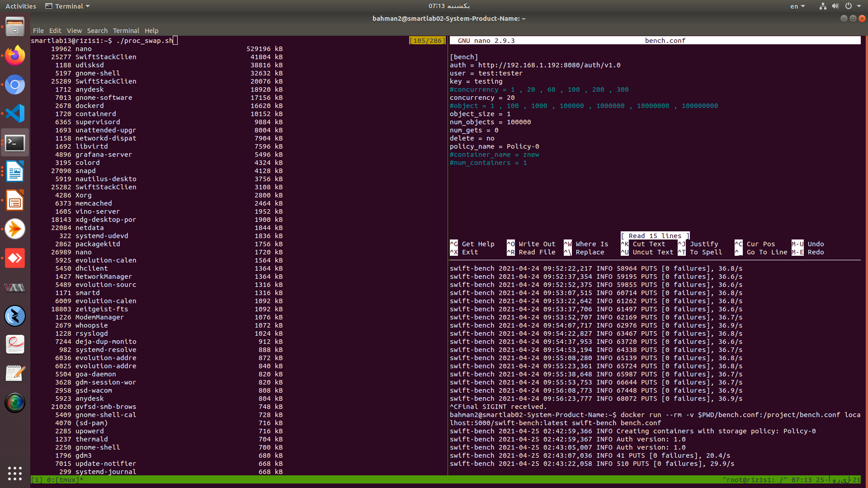Open the en input language dropdown
Image resolution: width=868 pixels, height=488 pixels.
pos(797,6)
